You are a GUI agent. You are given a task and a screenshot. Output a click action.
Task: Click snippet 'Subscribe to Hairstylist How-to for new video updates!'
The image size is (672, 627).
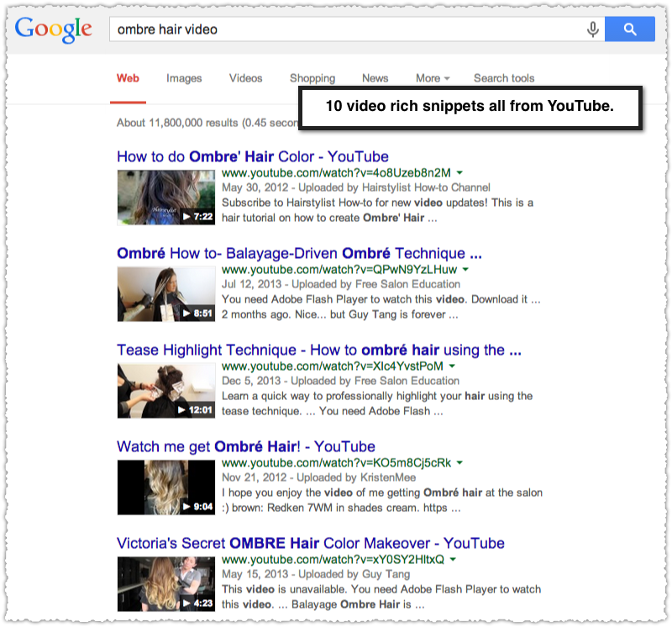coord(354,203)
